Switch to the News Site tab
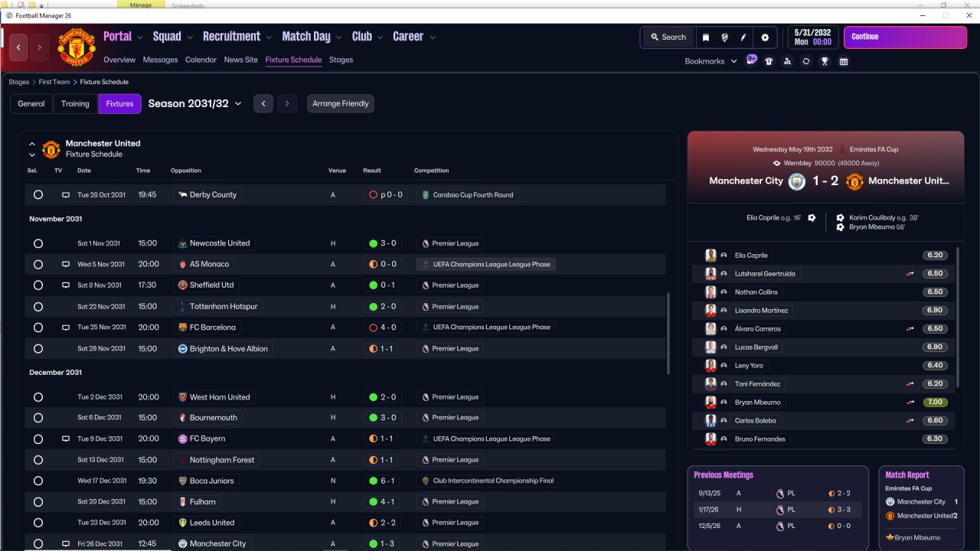 click(x=241, y=60)
